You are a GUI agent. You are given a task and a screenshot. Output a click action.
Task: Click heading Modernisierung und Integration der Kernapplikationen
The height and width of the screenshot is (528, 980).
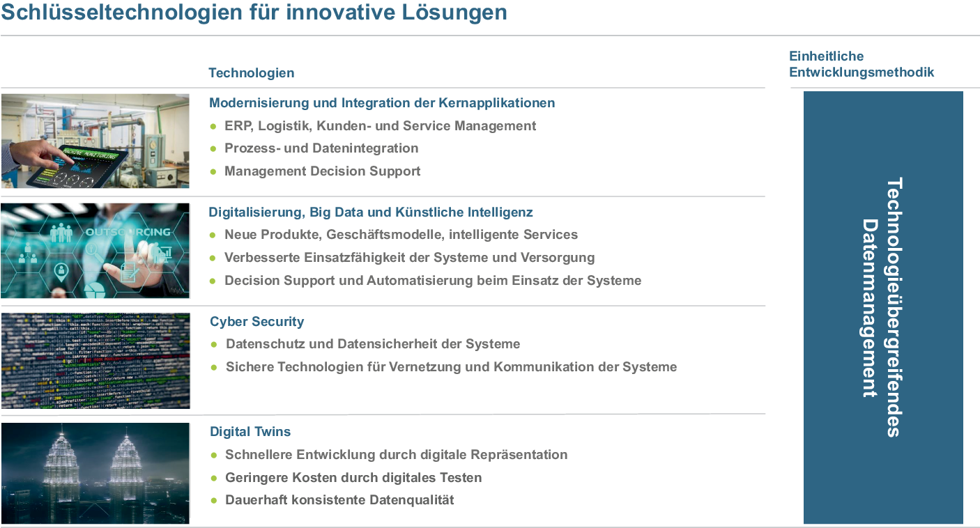click(x=382, y=103)
